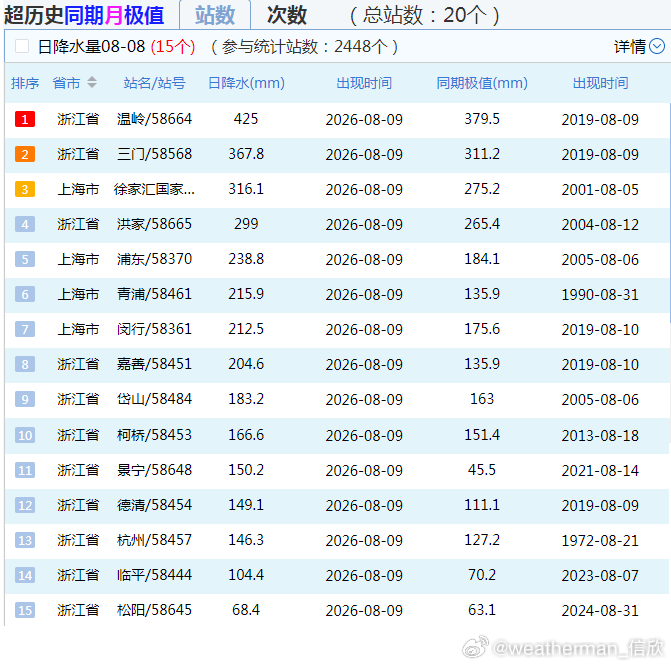The image size is (671, 666).
Task: Select station 青浦/58461
Action: click(x=154, y=294)
